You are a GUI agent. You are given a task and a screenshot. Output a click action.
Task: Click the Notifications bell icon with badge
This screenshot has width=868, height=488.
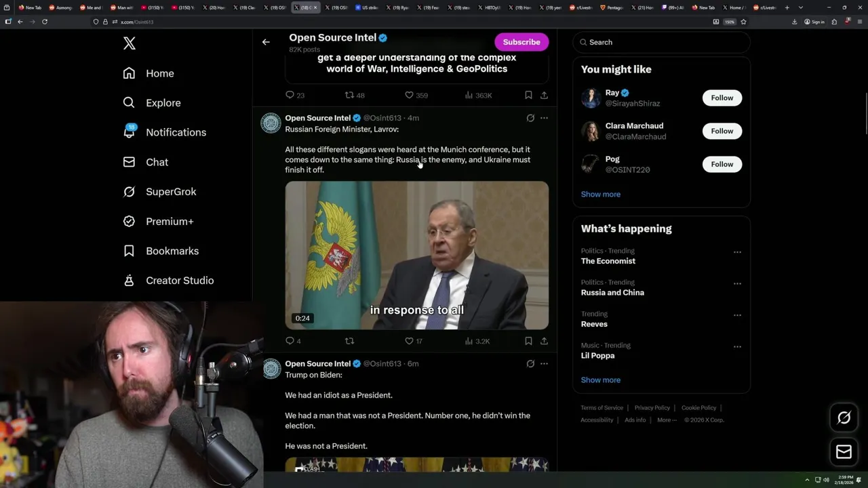129,131
